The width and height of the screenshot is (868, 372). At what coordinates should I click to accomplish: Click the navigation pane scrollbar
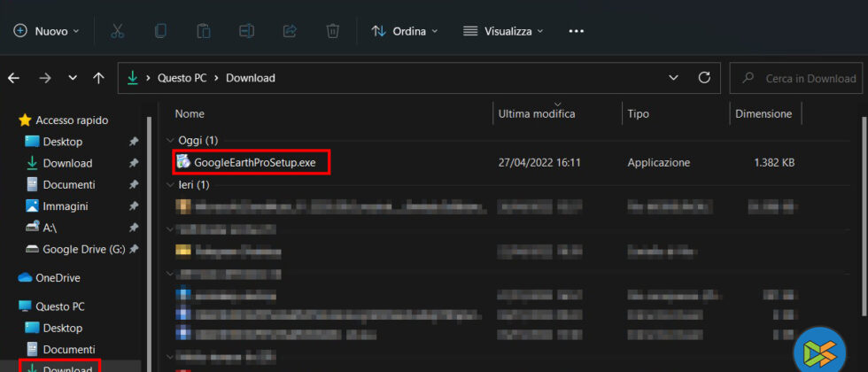[149, 244]
